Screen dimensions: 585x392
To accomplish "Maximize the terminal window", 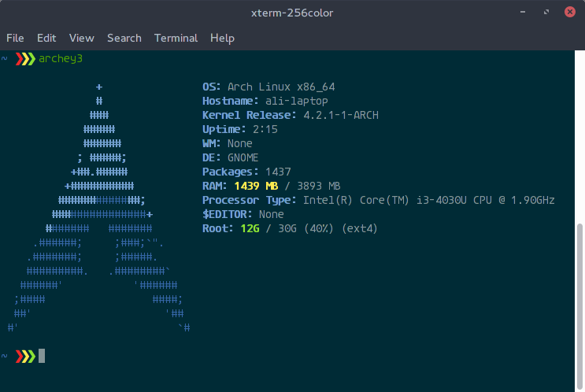I will pyautogui.click(x=545, y=13).
